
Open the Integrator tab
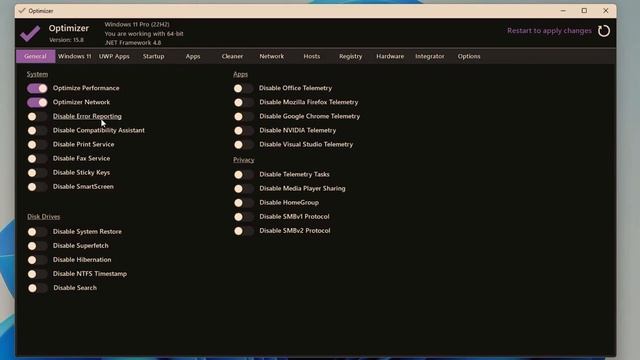(430, 56)
